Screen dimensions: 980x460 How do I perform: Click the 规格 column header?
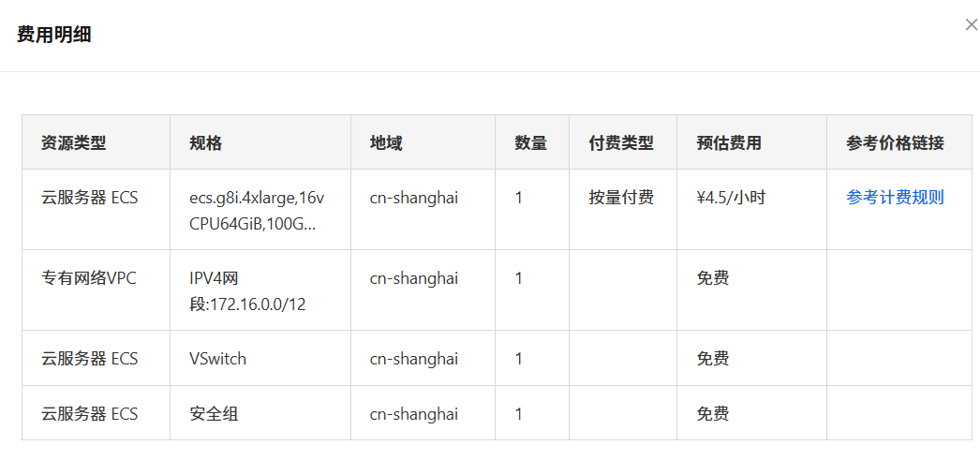(205, 143)
